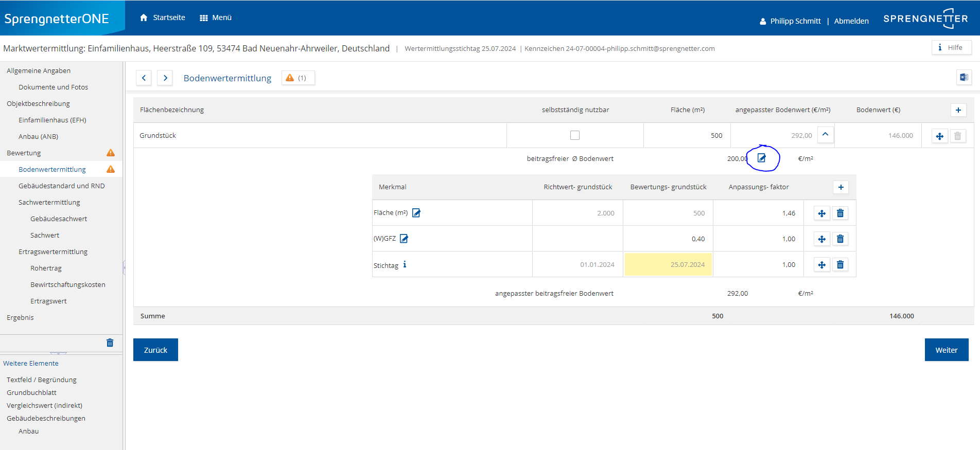980x450 pixels.
Task: Click edit icon beside (W)GFZ
Action: point(404,239)
